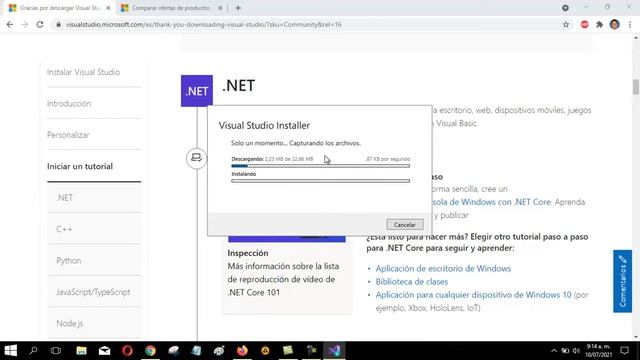This screenshot has height=360, width=640.
Task: Open the taskbar search icon
Action: click(33, 351)
